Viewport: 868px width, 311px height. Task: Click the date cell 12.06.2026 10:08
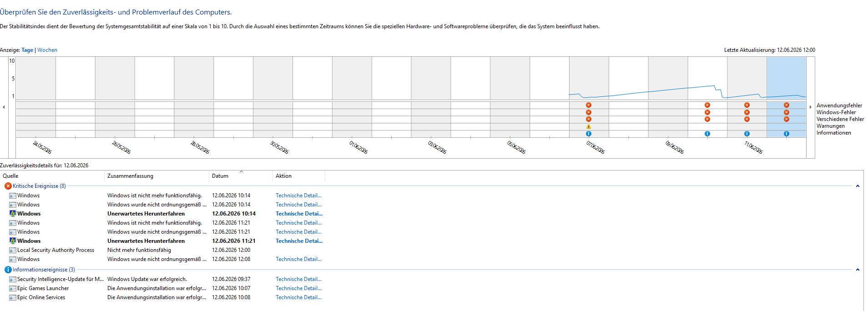231,297
